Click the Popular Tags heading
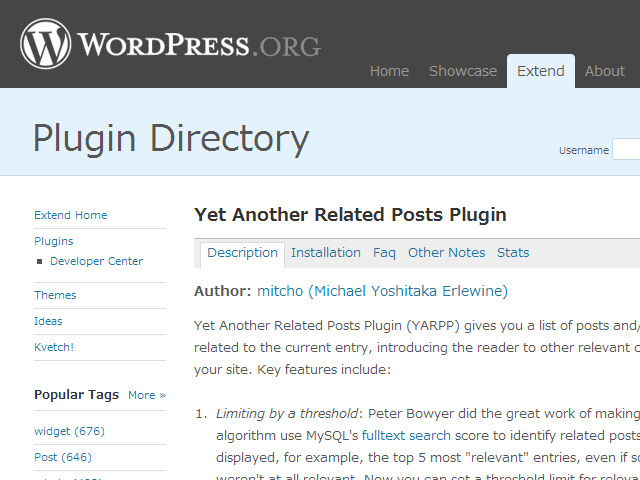Screen dimensions: 640x480 pyautogui.click(x=76, y=395)
